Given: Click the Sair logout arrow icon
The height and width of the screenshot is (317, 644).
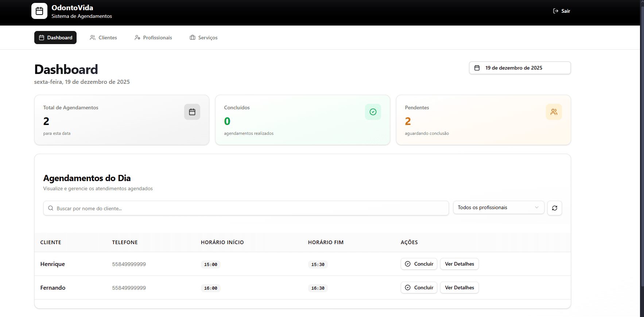Looking at the screenshot, I should click(555, 11).
